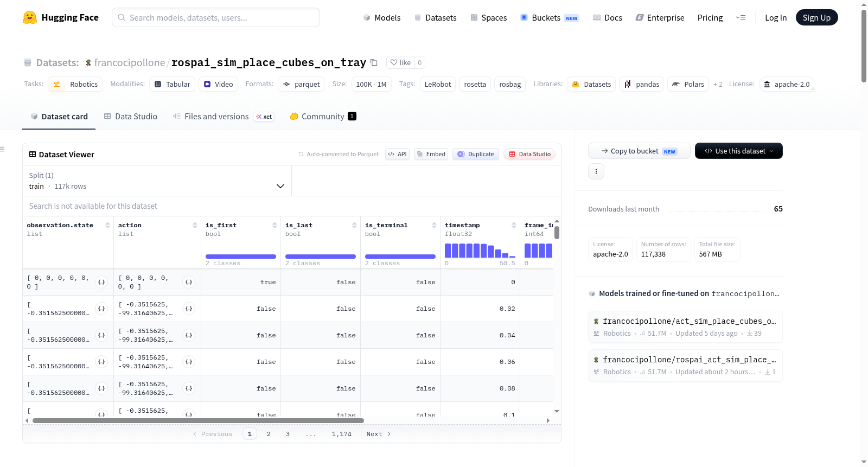Viewport: 868px width, 467px height.
Task: Click the Embed button
Action: click(431, 154)
